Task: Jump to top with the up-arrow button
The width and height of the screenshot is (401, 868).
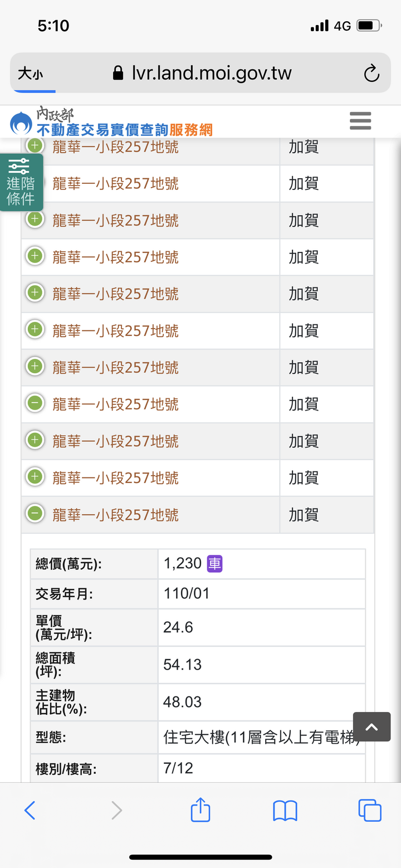Action: 371,726
